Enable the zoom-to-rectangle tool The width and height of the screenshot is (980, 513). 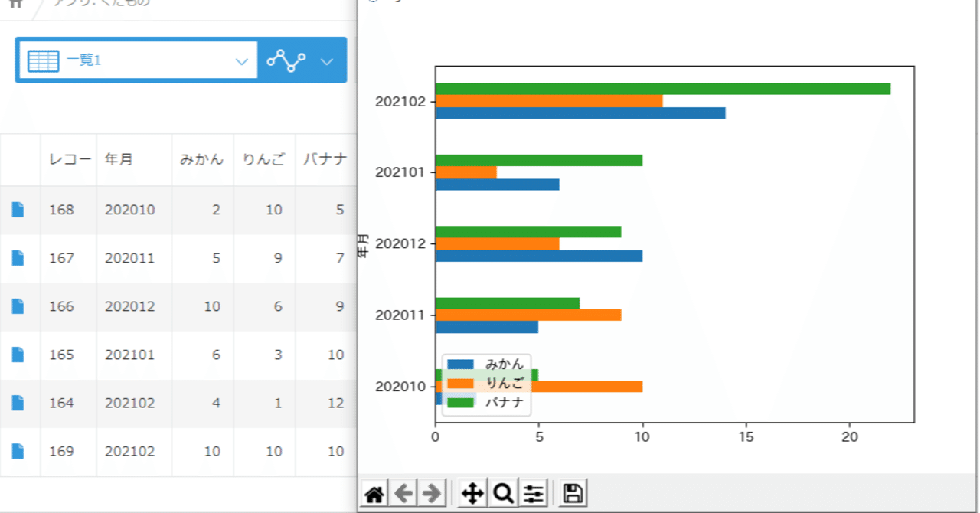pyautogui.click(x=502, y=493)
